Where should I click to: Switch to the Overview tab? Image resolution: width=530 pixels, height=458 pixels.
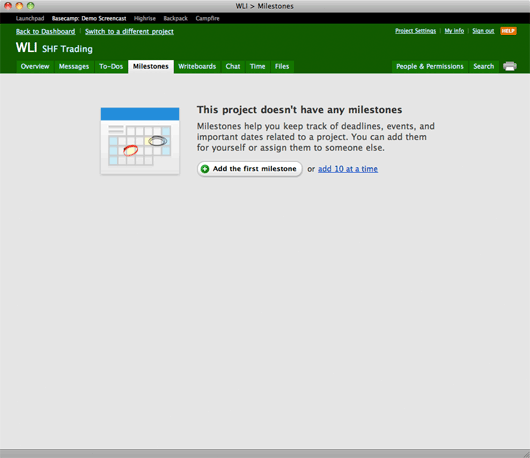pos(35,66)
